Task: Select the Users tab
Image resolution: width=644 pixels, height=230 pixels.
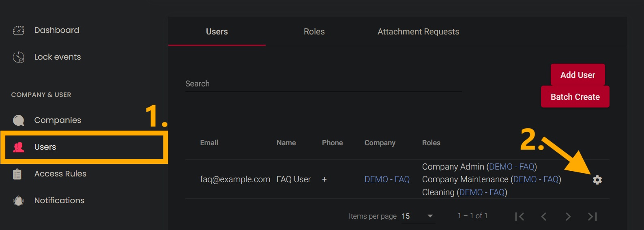Action: click(217, 32)
